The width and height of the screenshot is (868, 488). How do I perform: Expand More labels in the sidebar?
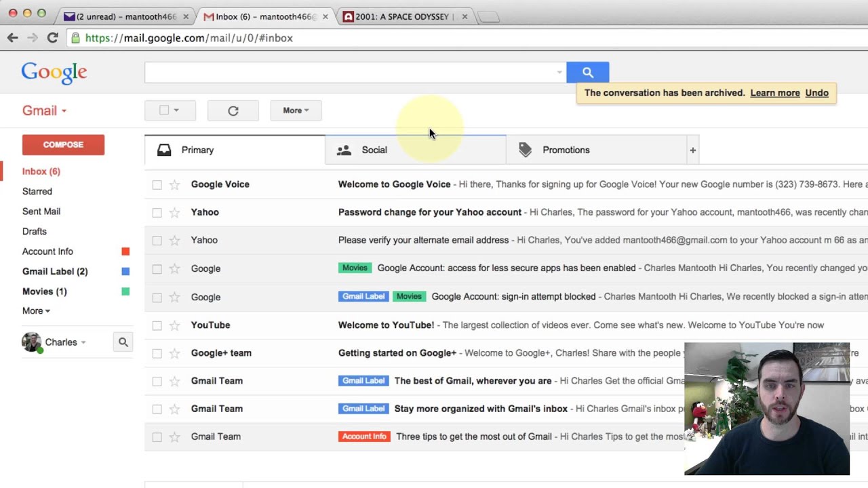(36, 311)
